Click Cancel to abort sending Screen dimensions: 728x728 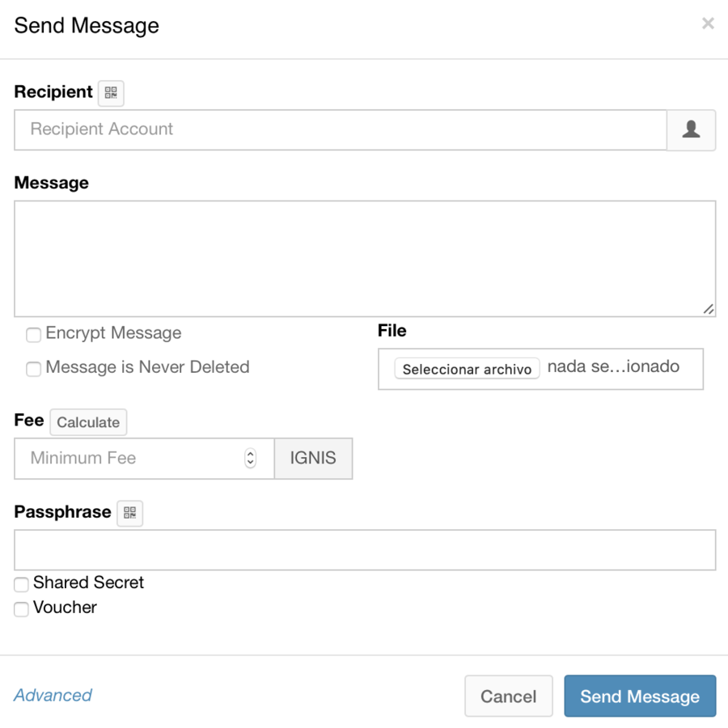pos(508,696)
